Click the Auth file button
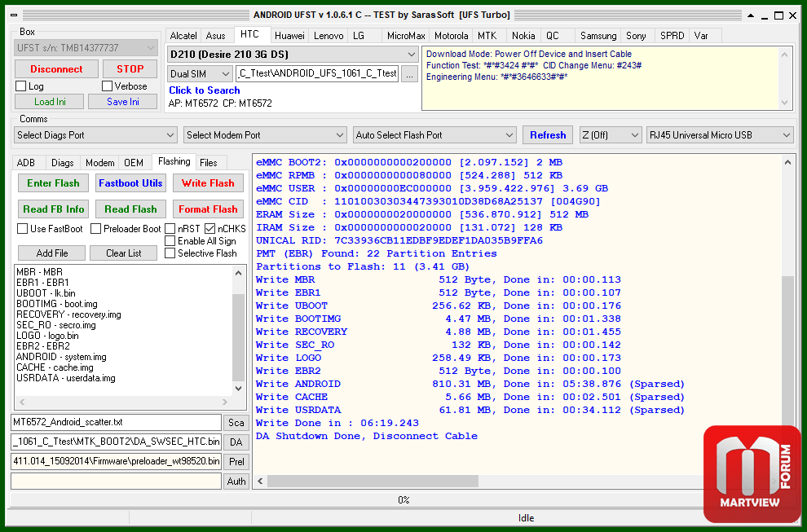 coord(236,481)
